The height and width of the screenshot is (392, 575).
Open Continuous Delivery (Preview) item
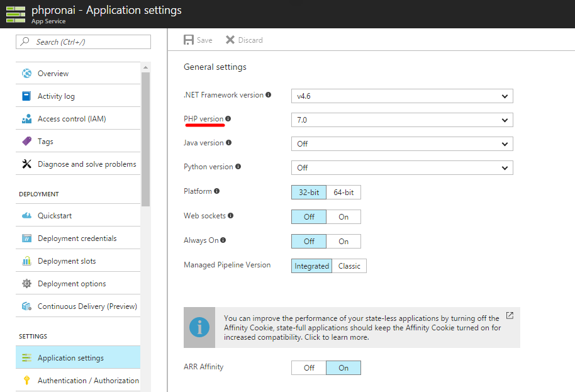[x=78, y=306]
